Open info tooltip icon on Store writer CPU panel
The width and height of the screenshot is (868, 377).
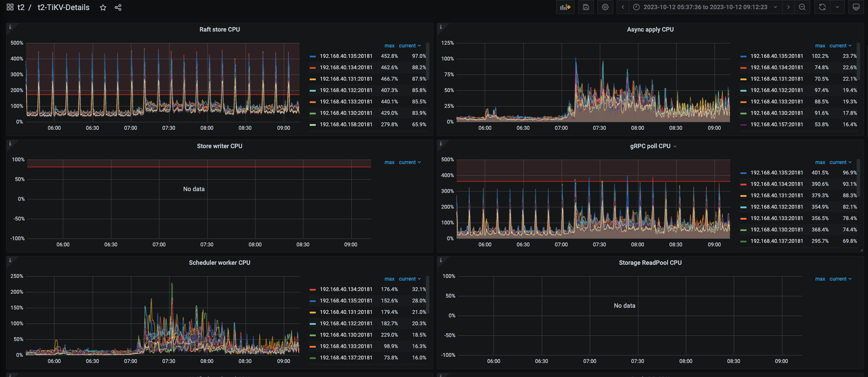point(10,144)
